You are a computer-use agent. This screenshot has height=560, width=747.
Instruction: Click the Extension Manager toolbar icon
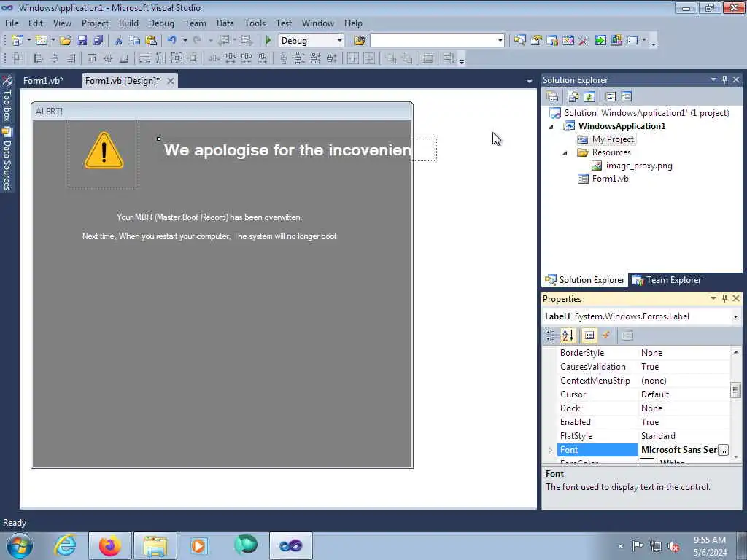pos(616,41)
